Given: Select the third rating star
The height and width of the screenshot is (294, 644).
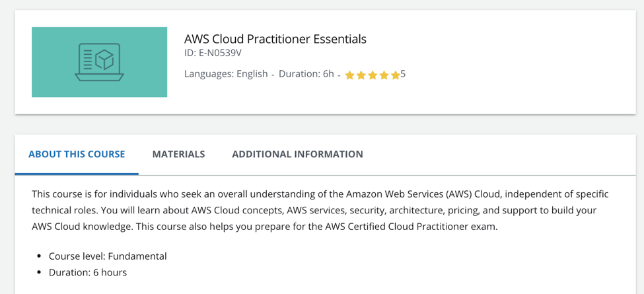Looking at the screenshot, I should [373, 75].
